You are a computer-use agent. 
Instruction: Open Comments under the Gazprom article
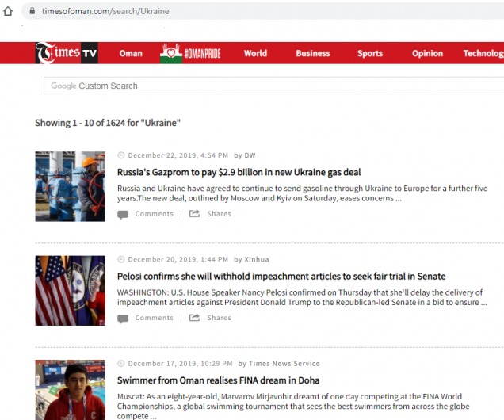click(x=154, y=214)
